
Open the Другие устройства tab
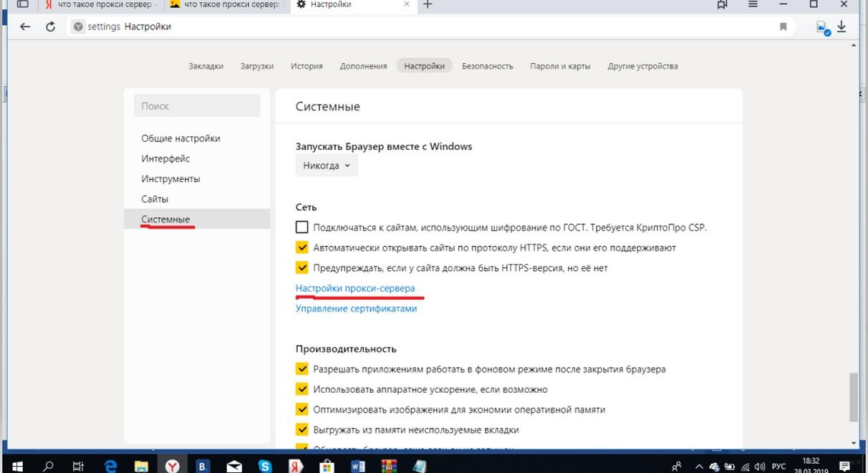[642, 66]
